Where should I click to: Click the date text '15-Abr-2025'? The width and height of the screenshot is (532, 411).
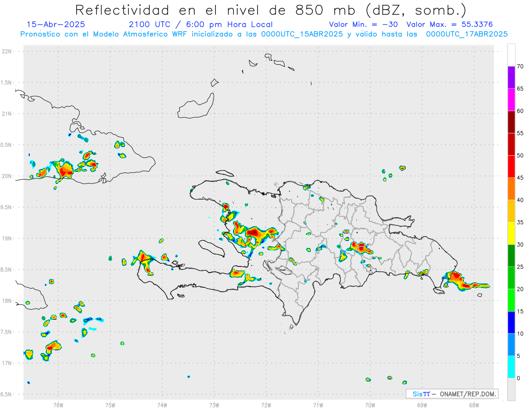click(x=56, y=24)
